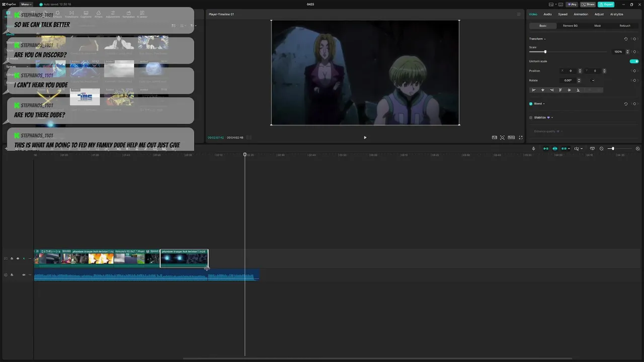Switch to the Video tab
This screenshot has width=644, height=362.
(x=533, y=14)
